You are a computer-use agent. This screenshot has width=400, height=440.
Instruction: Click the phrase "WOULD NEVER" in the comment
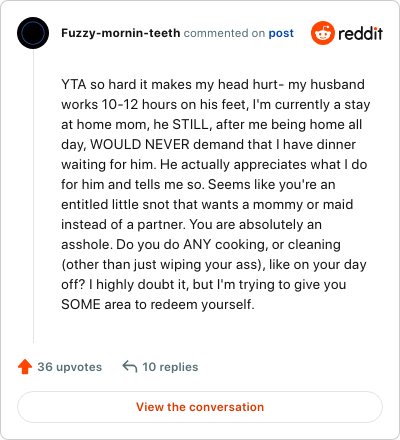[x=140, y=144]
